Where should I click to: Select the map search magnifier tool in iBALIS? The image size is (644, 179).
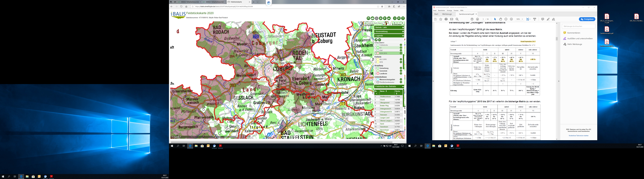pos(372,18)
